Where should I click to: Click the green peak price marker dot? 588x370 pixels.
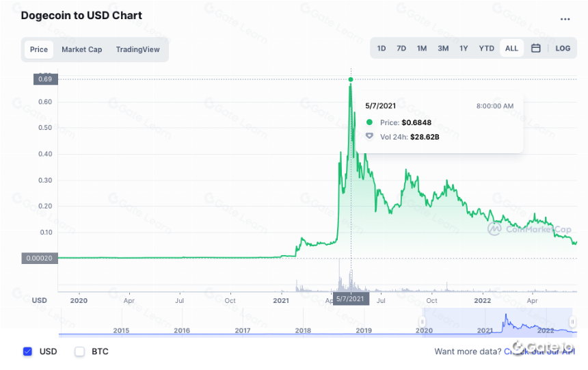coord(351,79)
